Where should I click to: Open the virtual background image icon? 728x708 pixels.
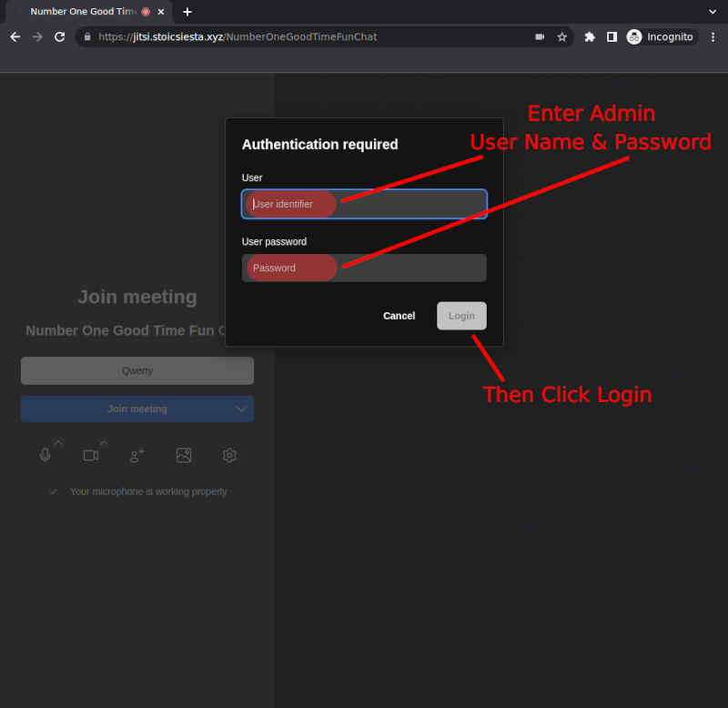pyautogui.click(x=184, y=455)
